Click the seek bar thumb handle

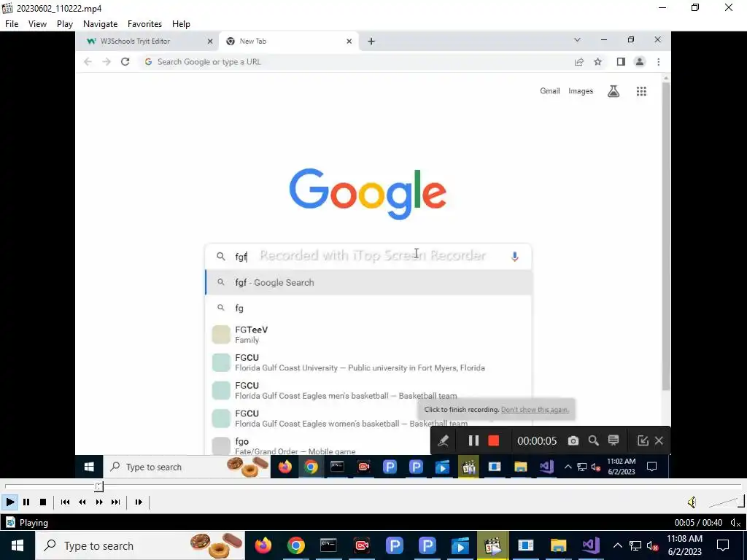(98, 486)
